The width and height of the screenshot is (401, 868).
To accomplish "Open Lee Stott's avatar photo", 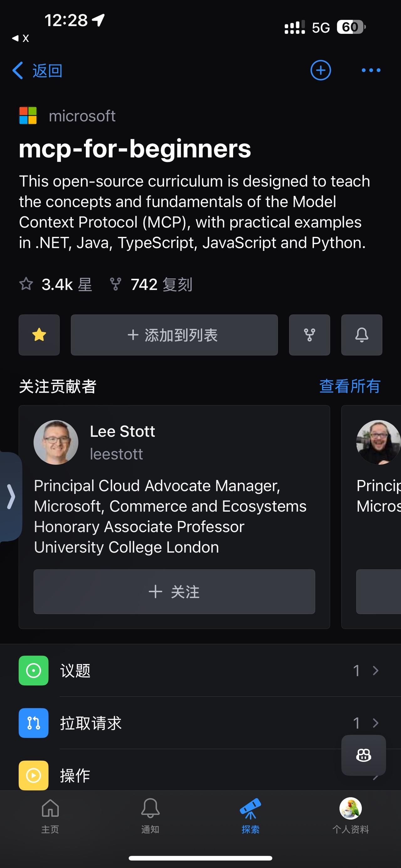I will coord(56,442).
